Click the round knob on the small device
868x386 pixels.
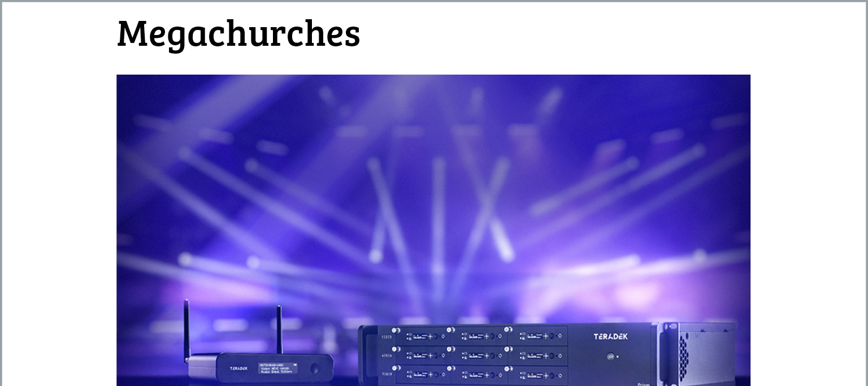coord(314,369)
